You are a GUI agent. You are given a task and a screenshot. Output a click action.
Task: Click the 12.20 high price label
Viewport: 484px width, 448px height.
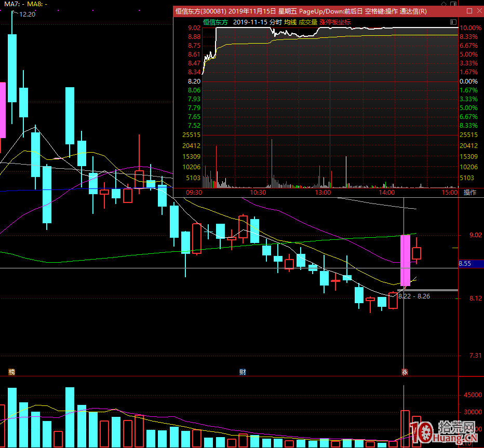coord(27,14)
